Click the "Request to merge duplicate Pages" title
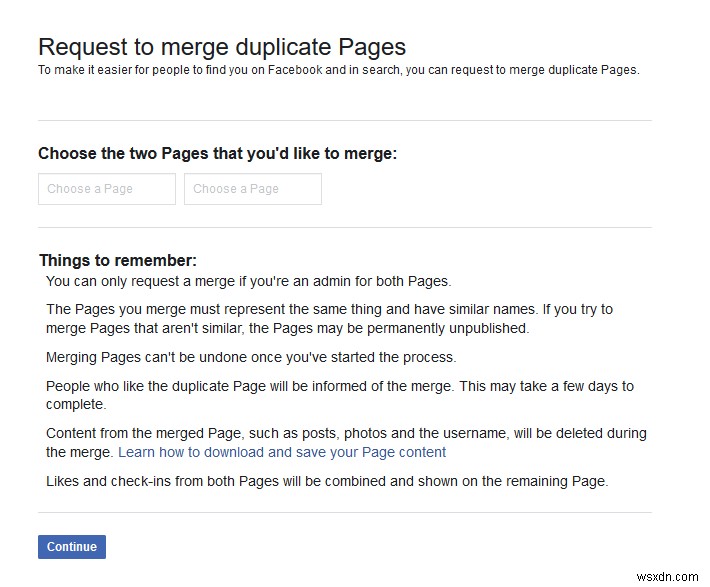This screenshot has width=710, height=587. click(222, 46)
